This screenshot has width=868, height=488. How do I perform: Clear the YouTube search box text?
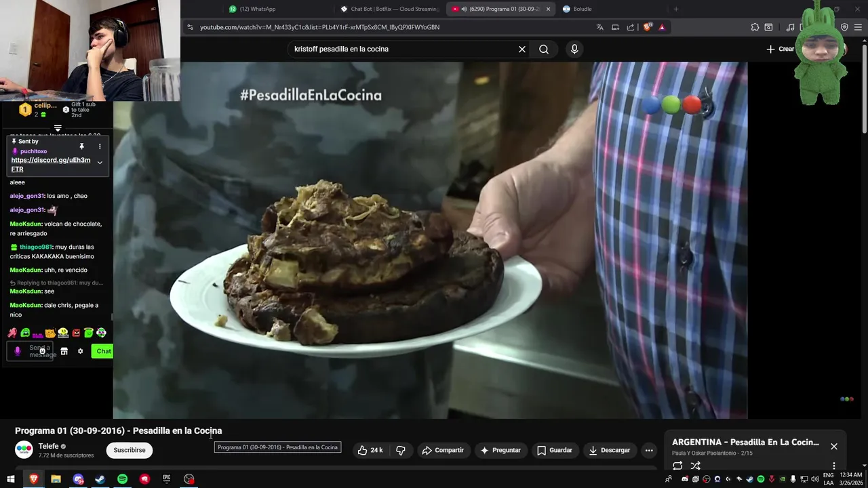click(522, 49)
